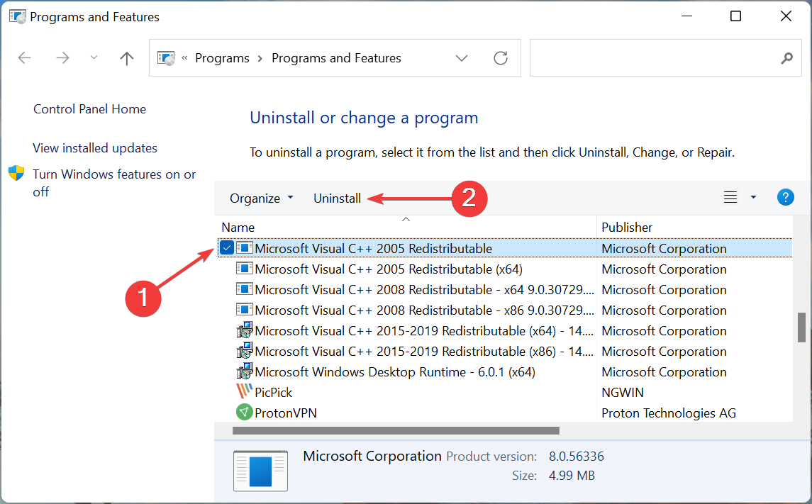Uncheck the Visual C++ 2005 Redistributable checkbox

pyautogui.click(x=226, y=248)
